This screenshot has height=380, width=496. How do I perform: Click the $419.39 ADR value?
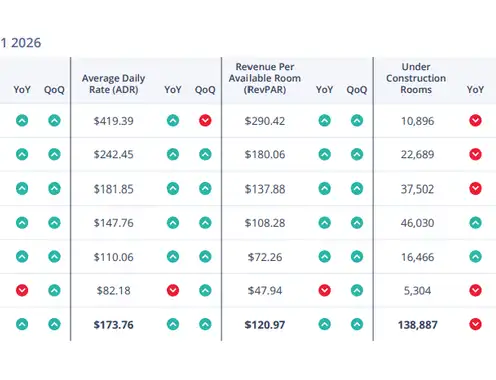113,121
